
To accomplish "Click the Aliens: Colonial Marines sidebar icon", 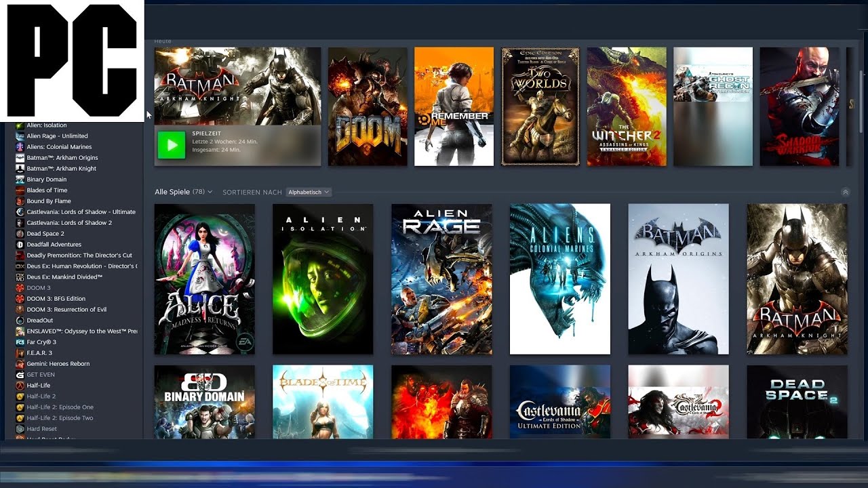I will click(20, 147).
